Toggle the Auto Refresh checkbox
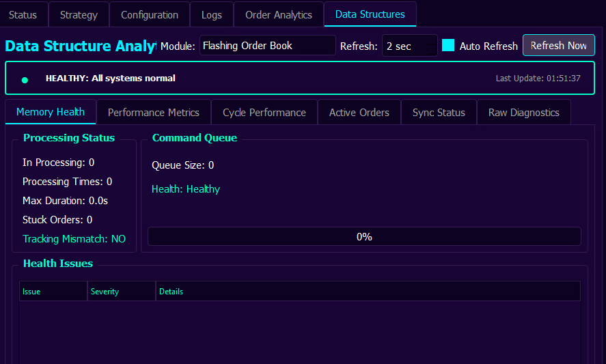Viewport: 606px width, 364px height. (448, 46)
